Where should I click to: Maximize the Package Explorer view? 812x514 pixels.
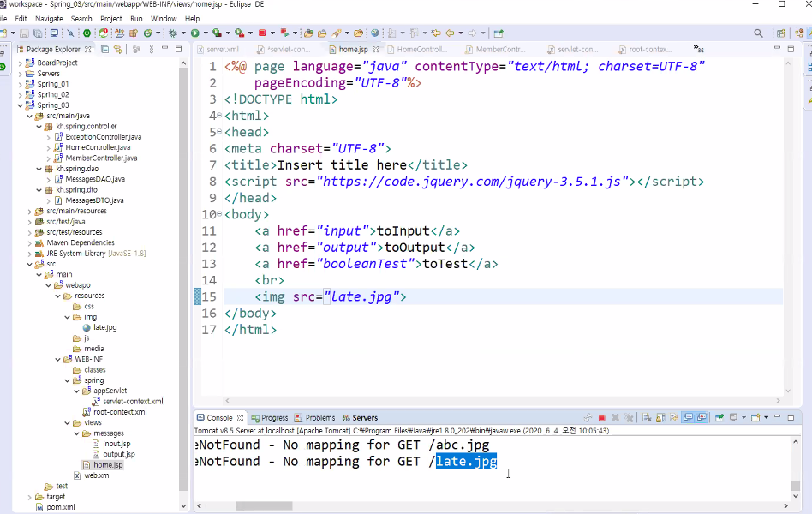click(x=179, y=49)
